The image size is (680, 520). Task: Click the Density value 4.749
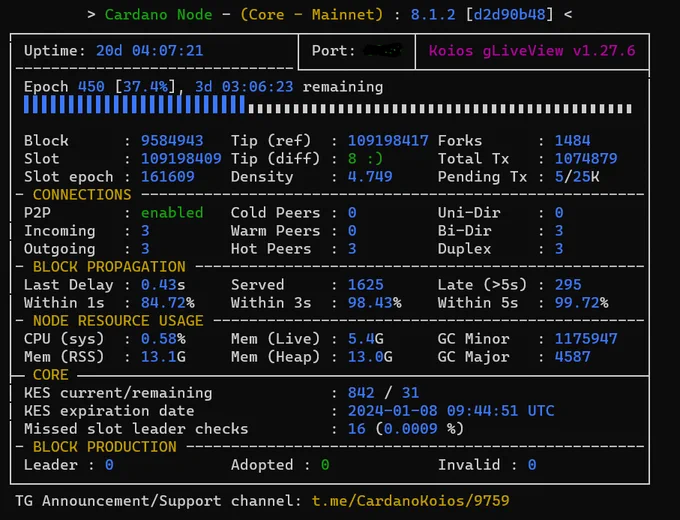[370, 177]
